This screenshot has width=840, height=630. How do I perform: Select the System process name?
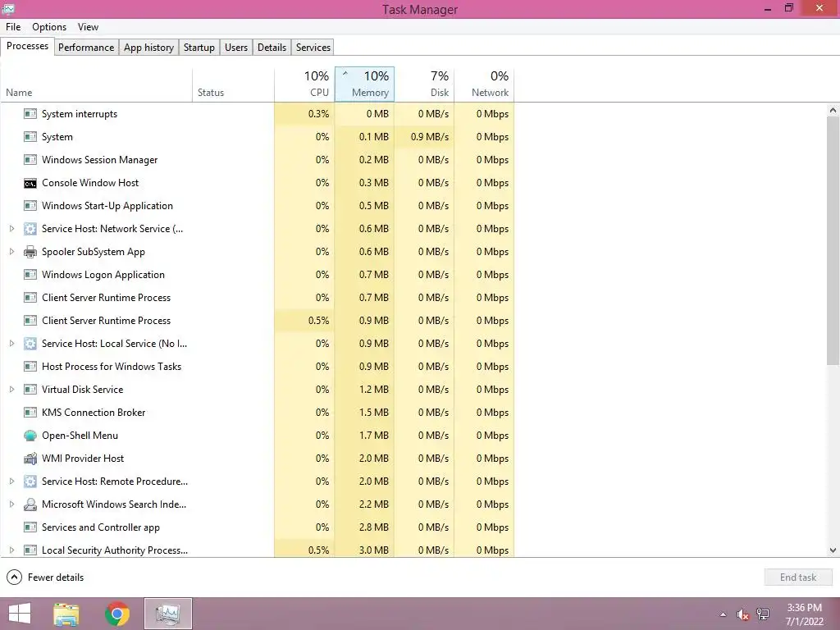(x=57, y=137)
